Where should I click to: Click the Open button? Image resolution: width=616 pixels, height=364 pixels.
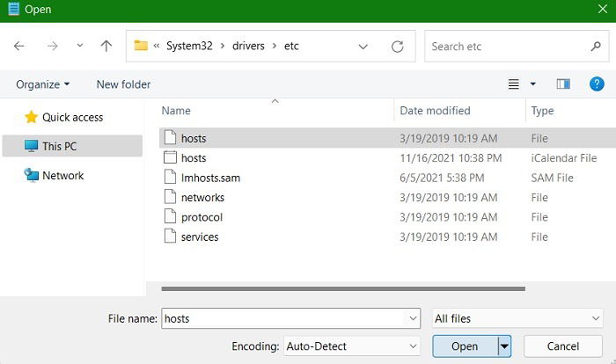[x=464, y=346]
